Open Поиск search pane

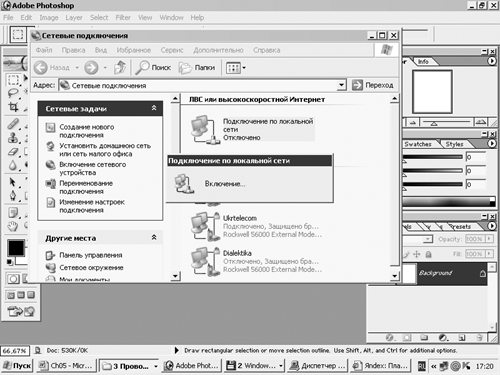click(153, 68)
